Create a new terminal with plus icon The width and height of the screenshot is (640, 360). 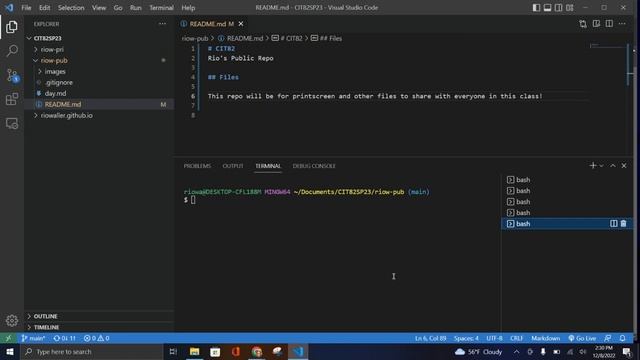[593, 165]
